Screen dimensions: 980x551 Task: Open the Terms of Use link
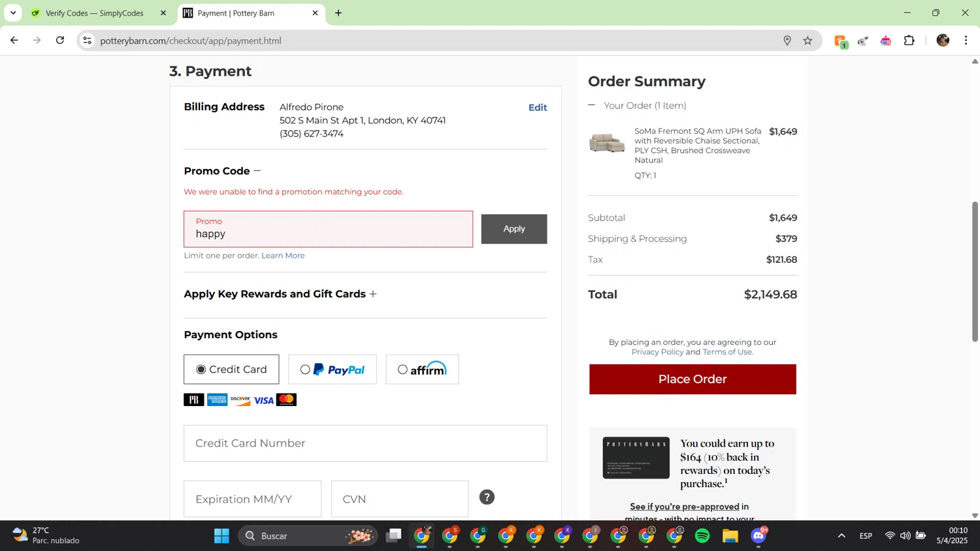727,352
